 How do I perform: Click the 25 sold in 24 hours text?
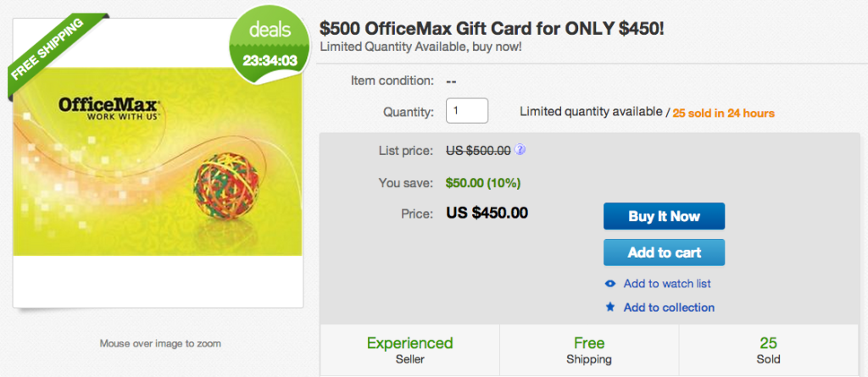click(x=723, y=113)
